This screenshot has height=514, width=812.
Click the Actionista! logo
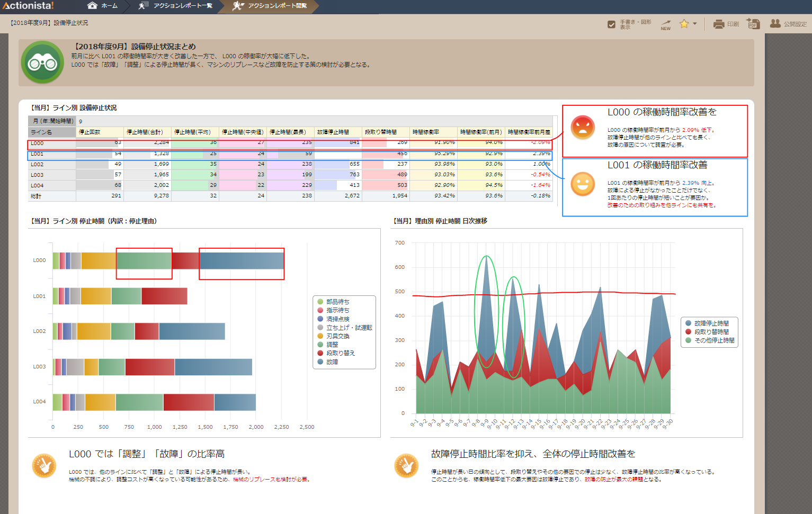(28, 6)
